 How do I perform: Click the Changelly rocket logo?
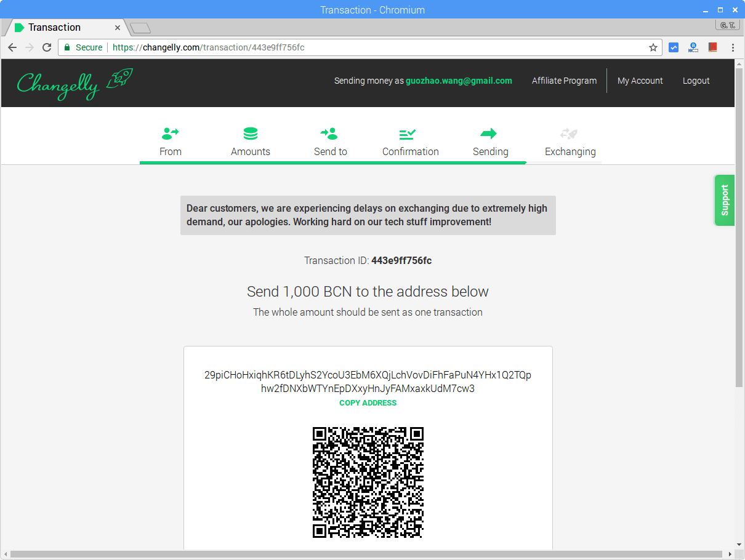pyautogui.click(x=74, y=83)
